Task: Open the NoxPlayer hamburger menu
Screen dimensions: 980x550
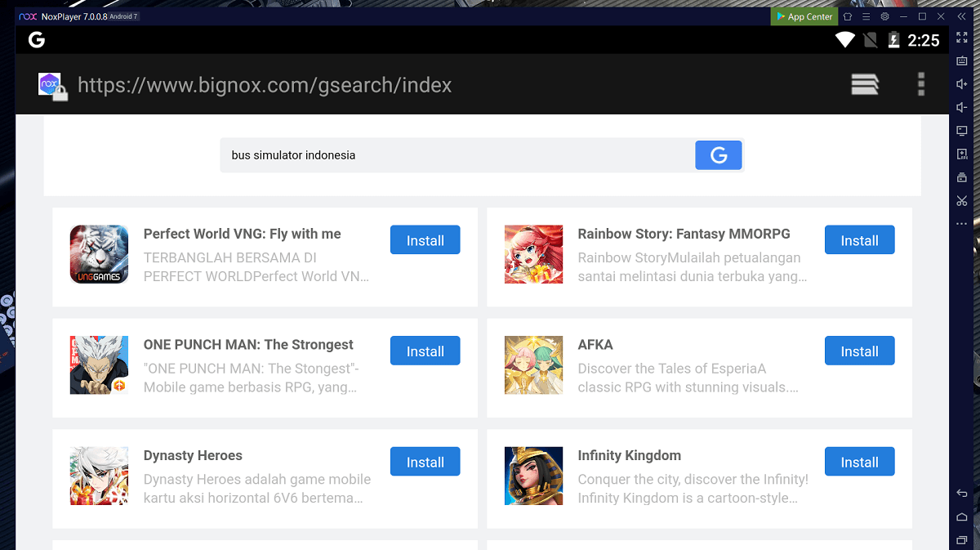Action: click(x=866, y=16)
